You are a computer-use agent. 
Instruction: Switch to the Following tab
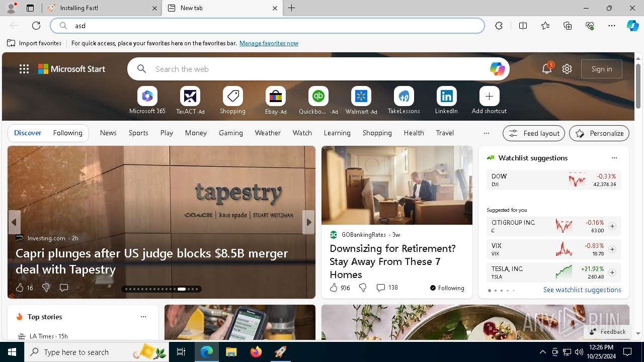pos(68,133)
